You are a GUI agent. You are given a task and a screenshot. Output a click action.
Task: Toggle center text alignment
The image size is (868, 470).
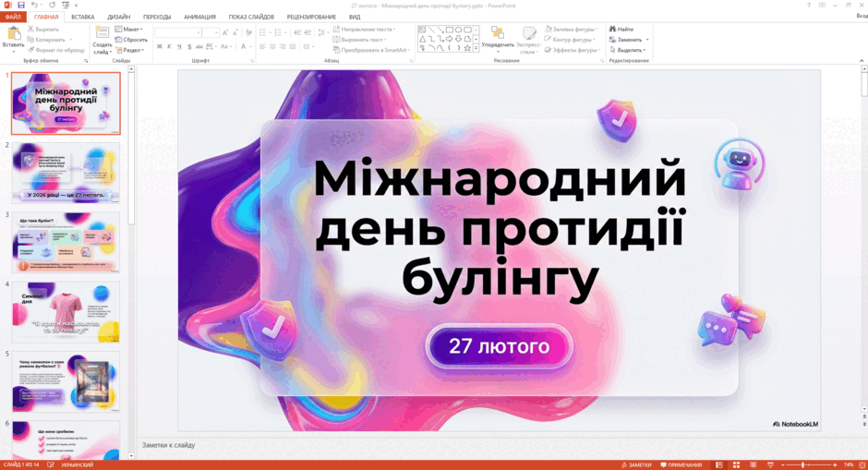[x=272, y=46]
